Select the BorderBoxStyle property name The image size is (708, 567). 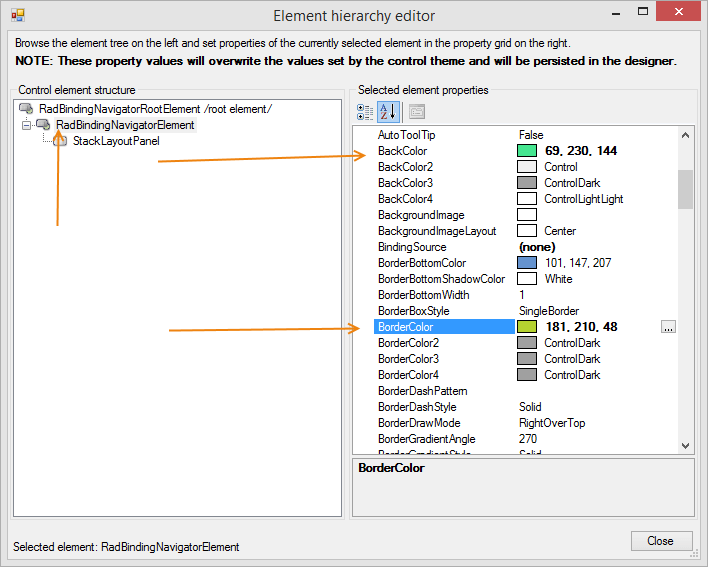click(x=414, y=311)
